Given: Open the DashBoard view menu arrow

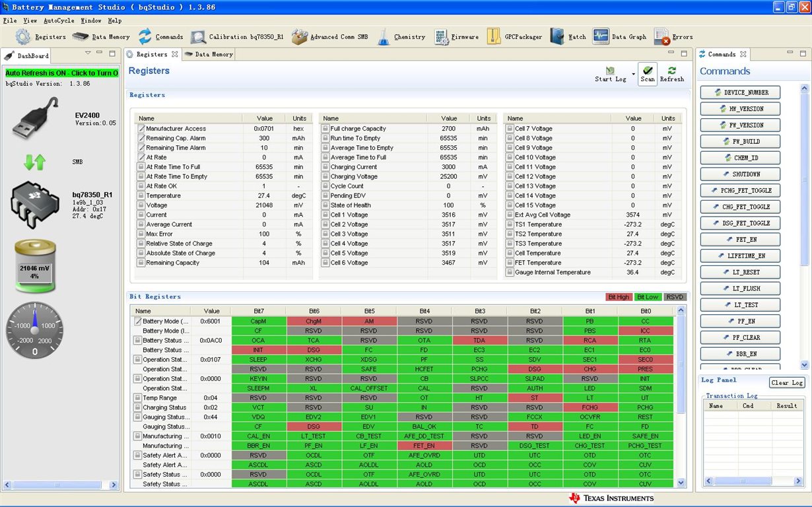Looking at the screenshot, I should point(88,53).
